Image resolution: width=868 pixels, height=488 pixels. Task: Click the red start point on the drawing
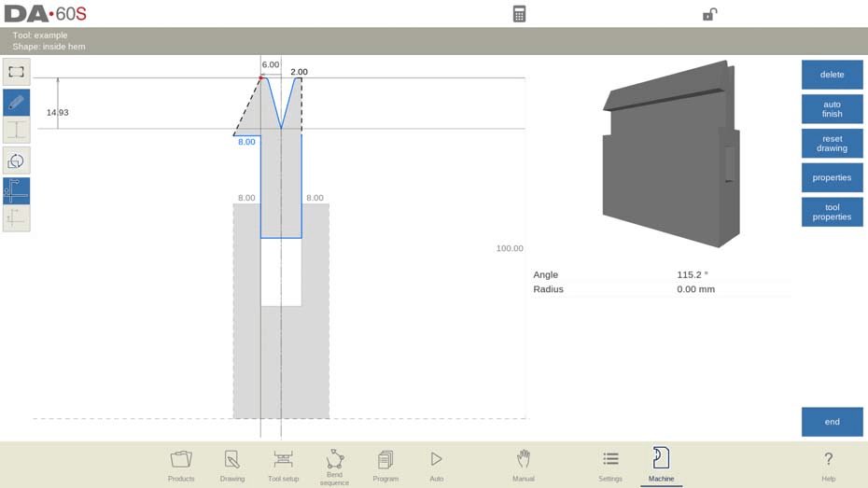[260, 78]
